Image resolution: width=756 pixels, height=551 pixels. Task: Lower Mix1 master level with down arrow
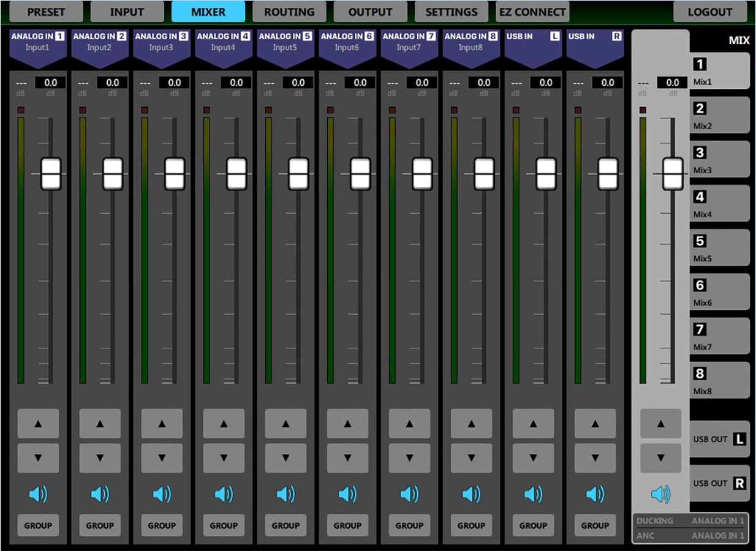coord(660,458)
